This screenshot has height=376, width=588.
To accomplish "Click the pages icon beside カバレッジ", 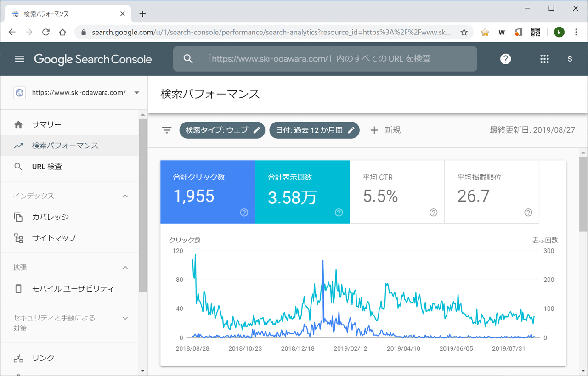I will pyautogui.click(x=18, y=217).
